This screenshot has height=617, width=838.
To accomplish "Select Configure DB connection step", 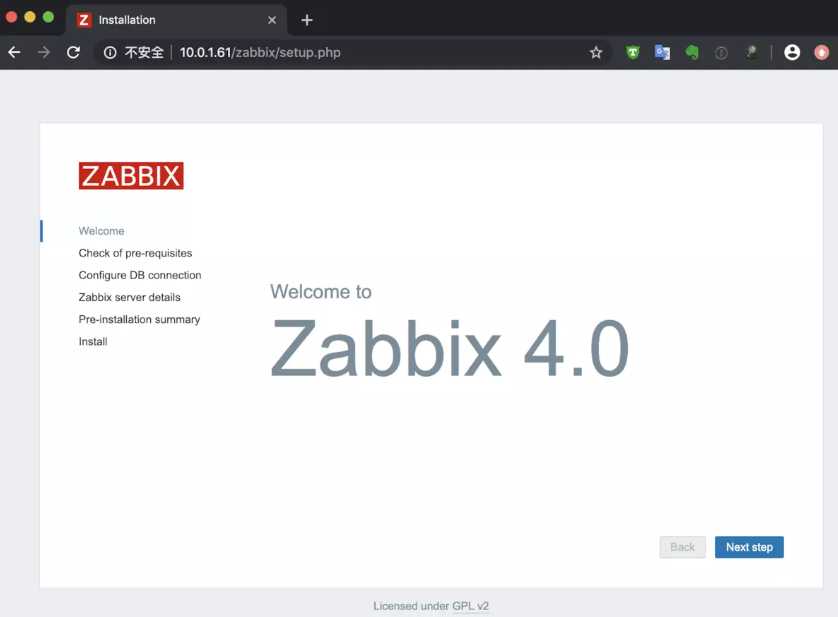I will pos(140,275).
